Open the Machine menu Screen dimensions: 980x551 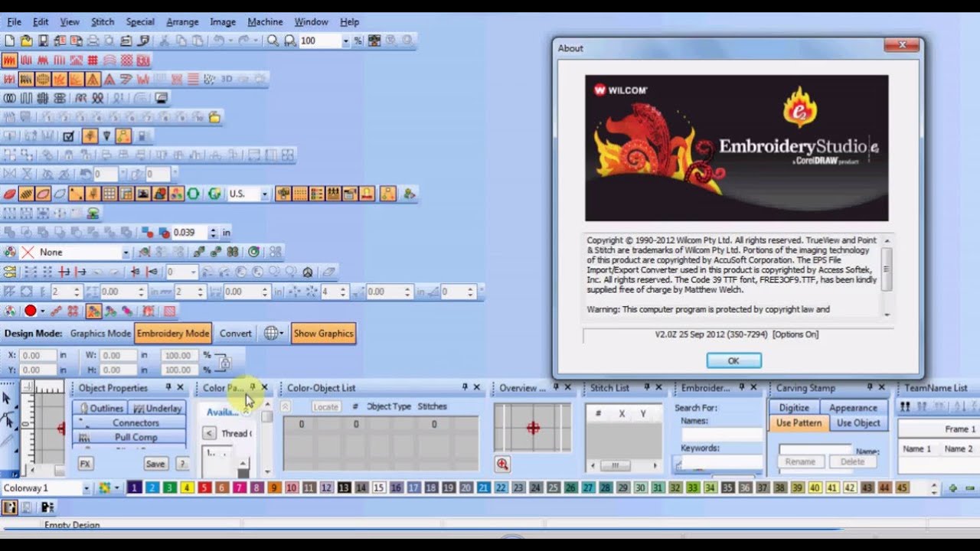coord(265,21)
